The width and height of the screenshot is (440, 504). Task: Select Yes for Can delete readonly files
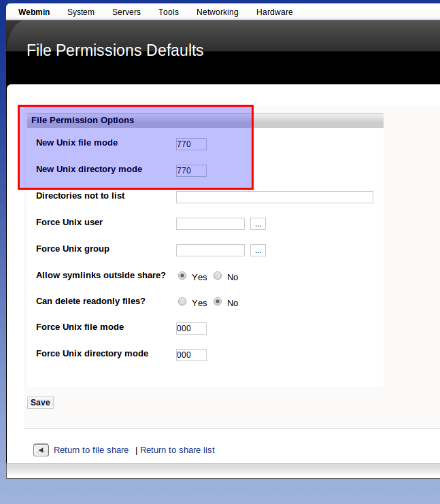point(182,302)
